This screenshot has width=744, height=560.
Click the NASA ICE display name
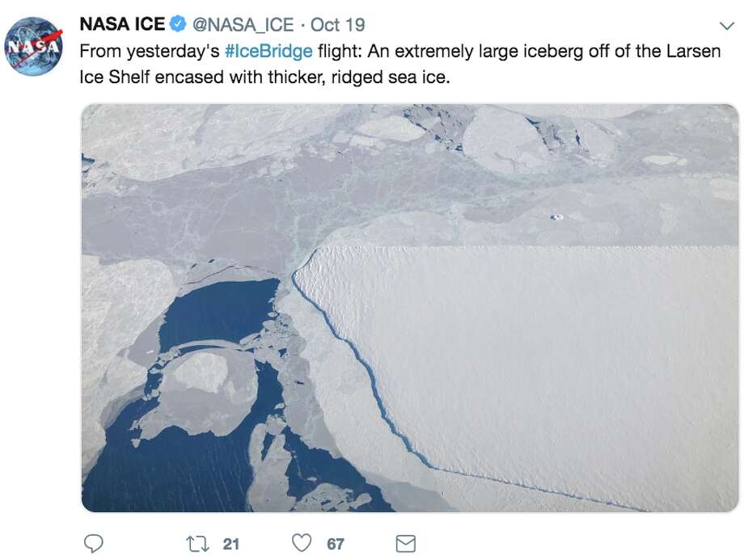tap(121, 24)
